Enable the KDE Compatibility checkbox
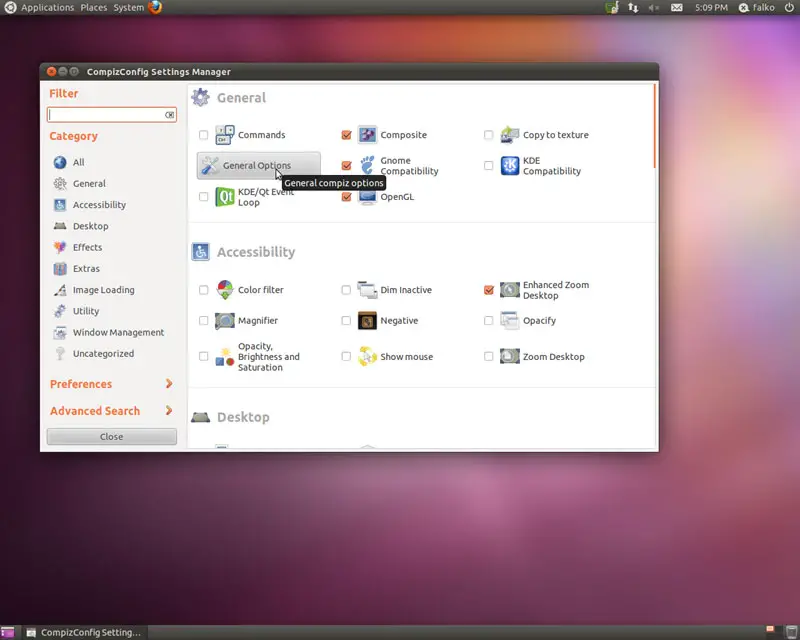Screen dimensions: 800x640 coord(489,165)
